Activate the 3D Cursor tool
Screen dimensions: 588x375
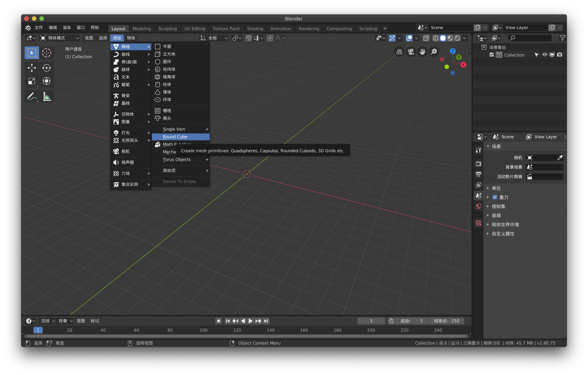pos(46,53)
